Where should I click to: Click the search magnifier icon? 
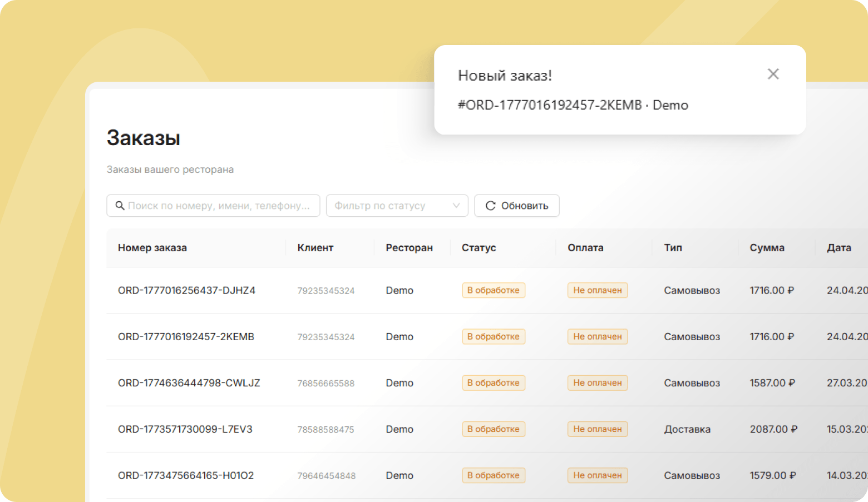pyautogui.click(x=120, y=206)
